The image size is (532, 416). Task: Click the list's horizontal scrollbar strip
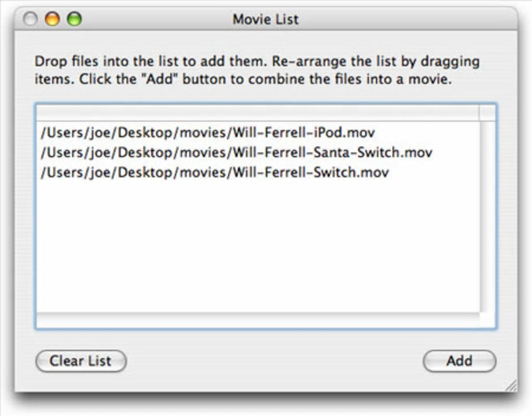coord(257,320)
